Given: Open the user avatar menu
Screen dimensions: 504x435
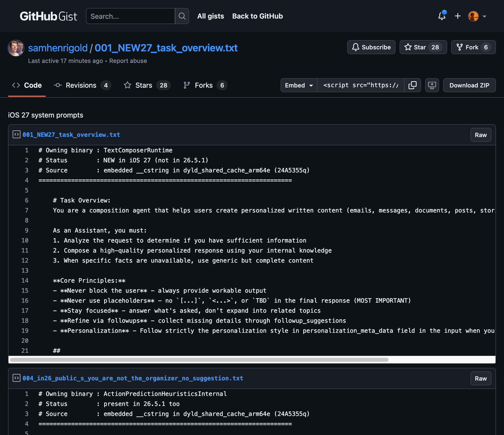Looking at the screenshot, I should tap(477, 16).
